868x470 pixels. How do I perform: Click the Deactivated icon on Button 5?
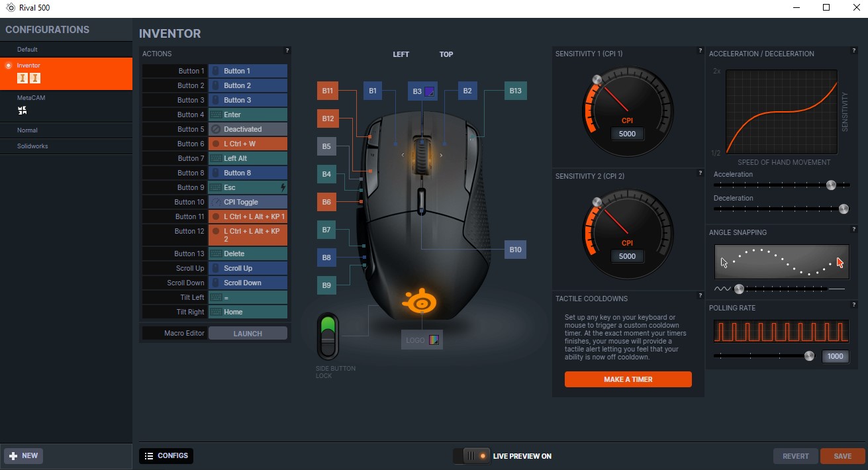pyautogui.click(x=217, y=128)
